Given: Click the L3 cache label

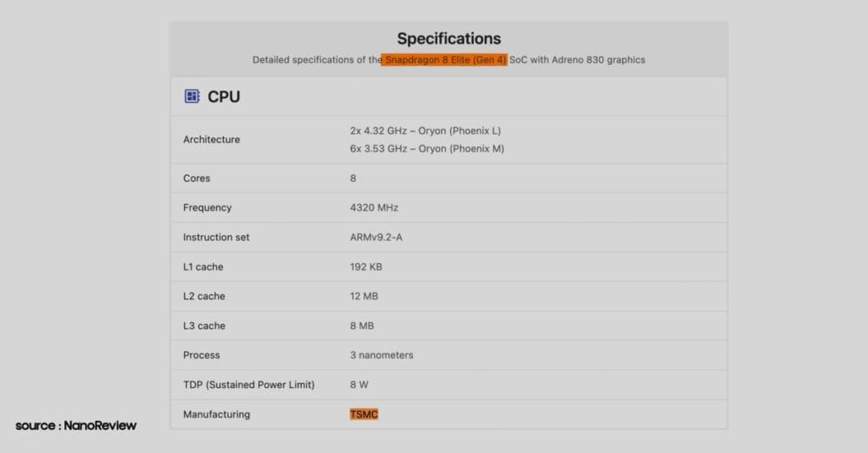Looking at the screenshot, I should [203, 326].
